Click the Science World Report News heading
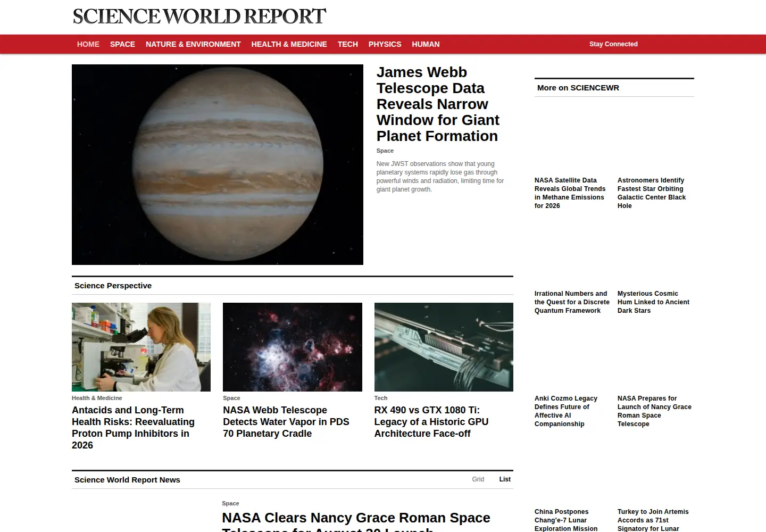The width and height of the screenshot is (766, 532). (127, 480)
